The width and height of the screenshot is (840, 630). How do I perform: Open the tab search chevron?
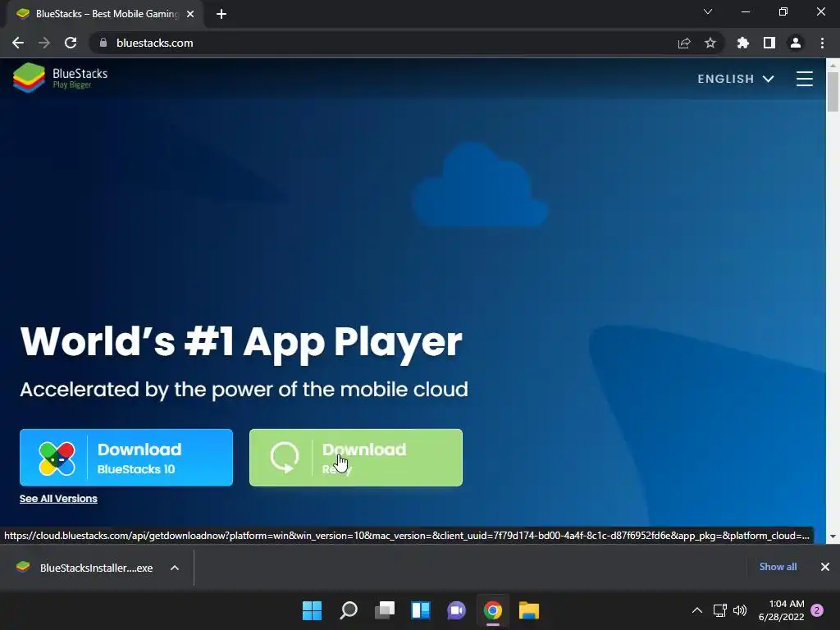coord(708,11)
